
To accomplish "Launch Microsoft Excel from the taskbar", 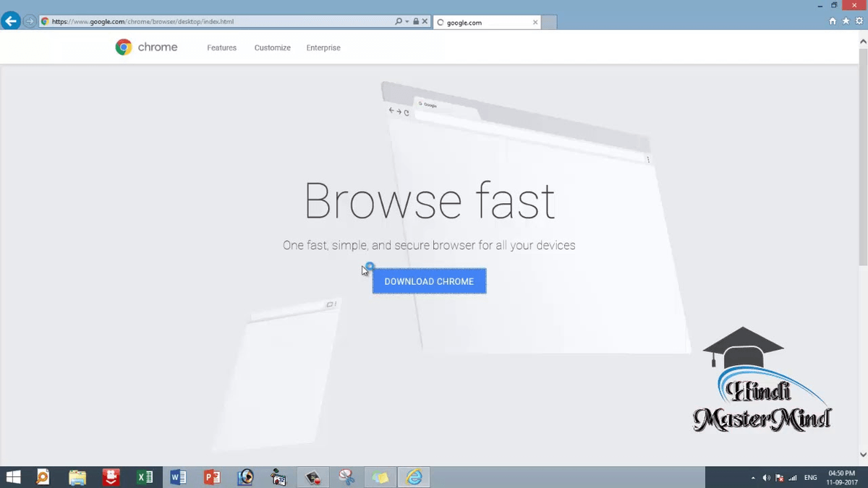I will coord(145,476).
